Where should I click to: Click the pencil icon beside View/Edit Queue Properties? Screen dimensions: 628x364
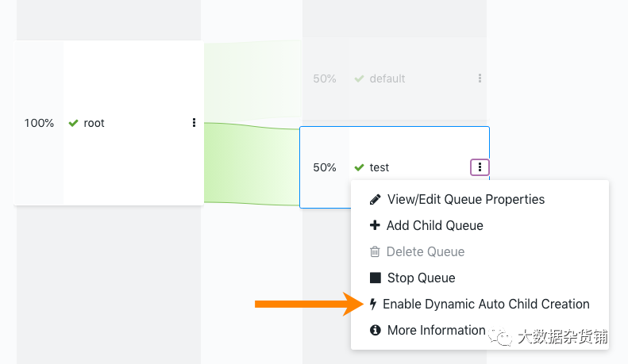pyautogui.click(x=376, y=200)
